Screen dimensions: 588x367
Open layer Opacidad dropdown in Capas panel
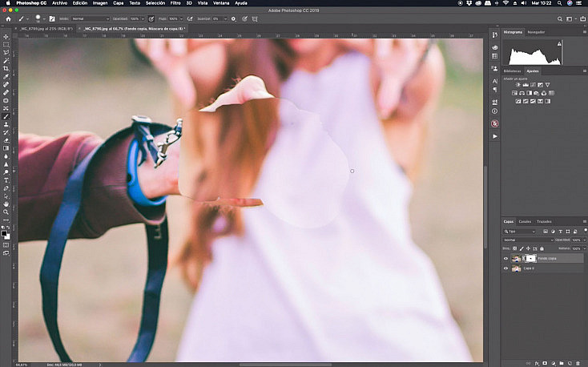coord(584,240)
